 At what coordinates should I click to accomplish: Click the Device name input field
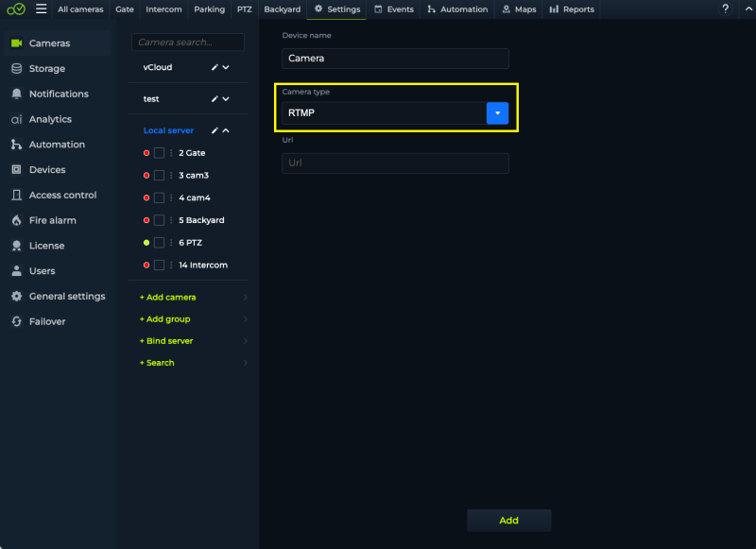point(395,59)
